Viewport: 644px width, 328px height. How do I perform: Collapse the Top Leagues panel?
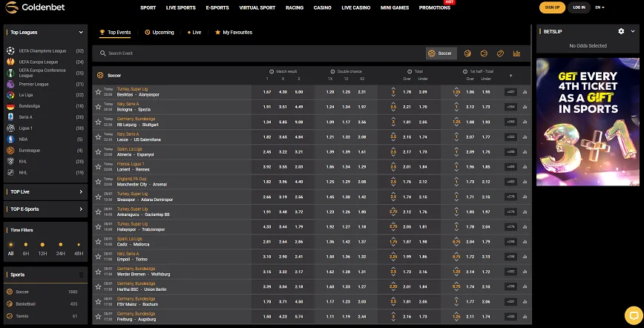[81, 32]
